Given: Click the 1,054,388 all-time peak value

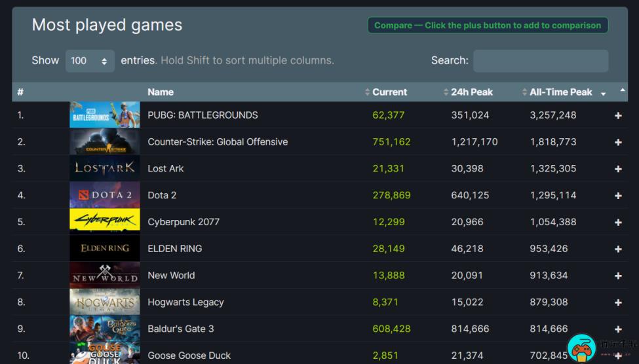Looking at the screenshot, I should (x=553, y=222).
